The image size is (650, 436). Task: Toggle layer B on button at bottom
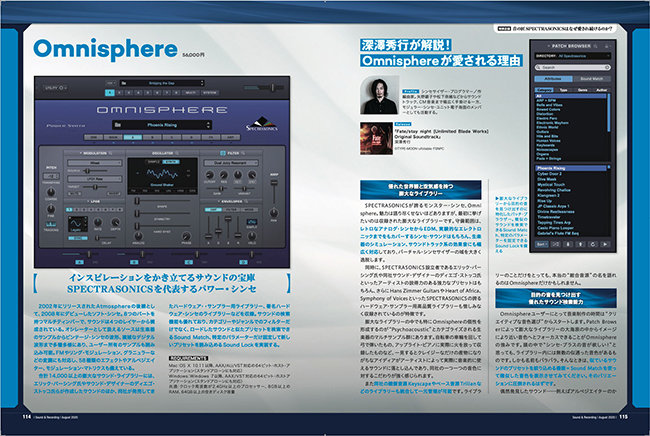(x=134, y=262)
